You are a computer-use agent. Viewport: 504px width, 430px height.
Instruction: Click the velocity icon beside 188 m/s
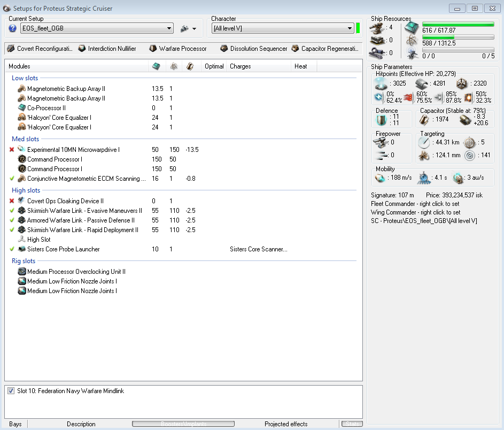(380, 178)
